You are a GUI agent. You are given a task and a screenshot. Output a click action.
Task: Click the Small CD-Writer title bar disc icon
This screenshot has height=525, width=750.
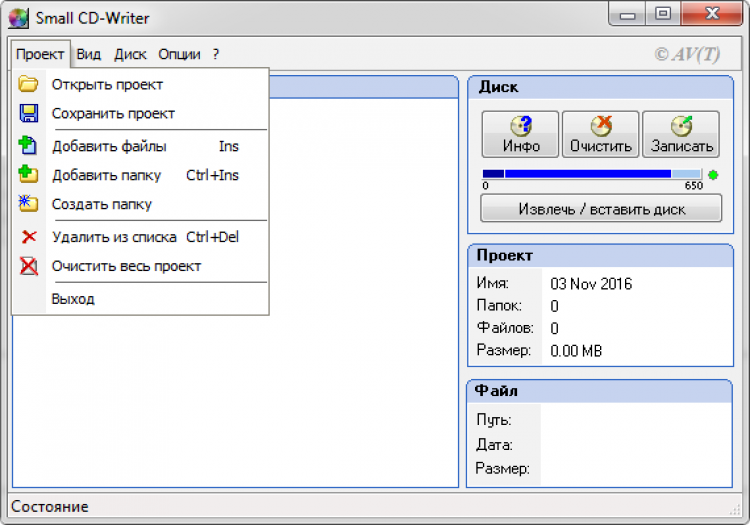18,18
